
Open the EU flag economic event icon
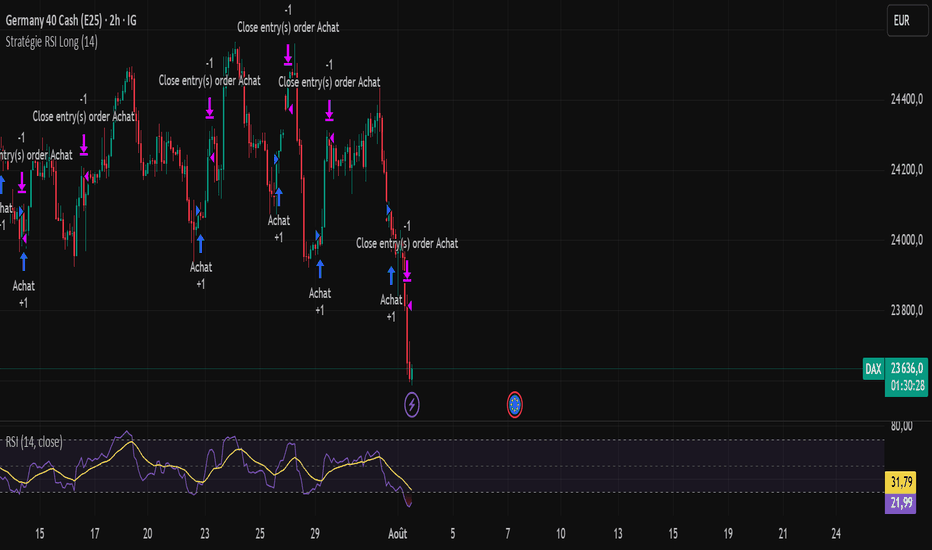514,405
